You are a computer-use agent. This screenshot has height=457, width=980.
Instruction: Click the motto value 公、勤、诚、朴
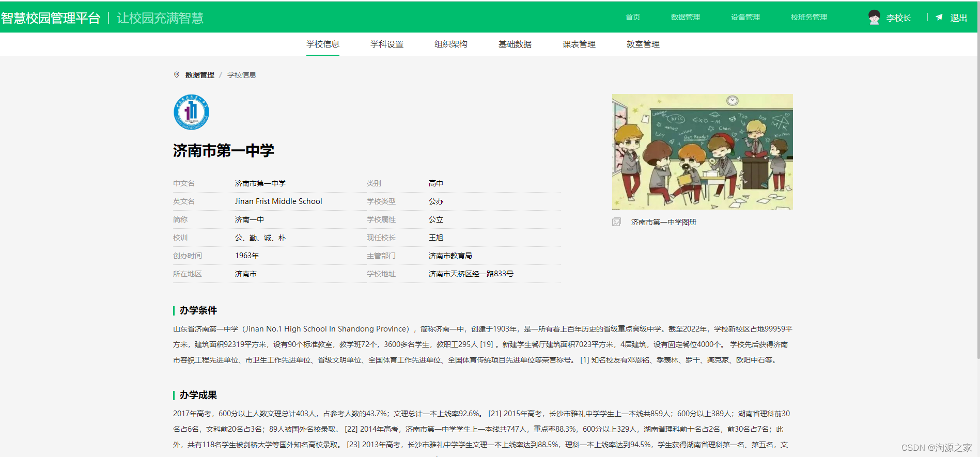(260, 238)
